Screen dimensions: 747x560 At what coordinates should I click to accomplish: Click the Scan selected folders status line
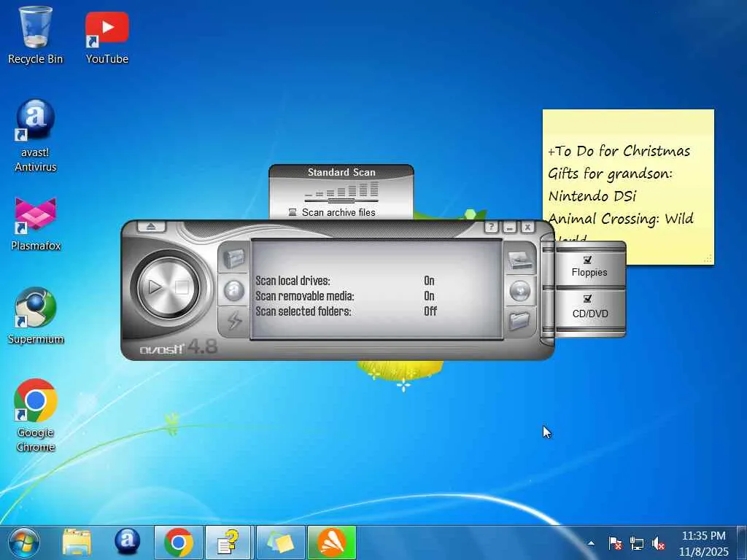(x=346, y=311)
